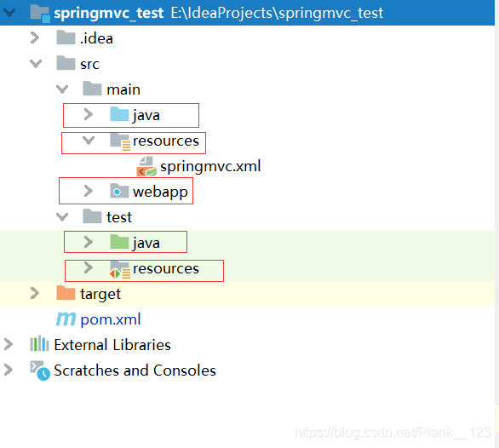The width and height of the screenshot is (499, 448).
Task: Click the test resources folder icon
Action: pos(120,269)
